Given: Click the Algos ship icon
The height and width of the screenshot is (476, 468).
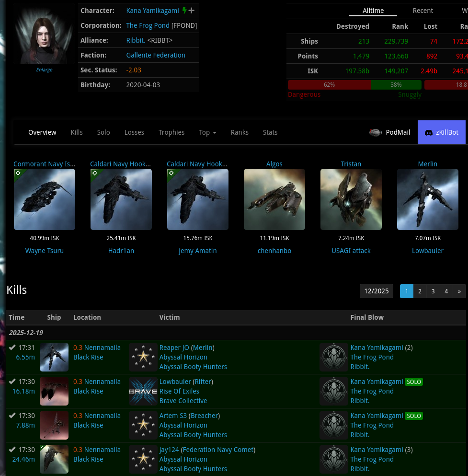Looking at the screenshot, I should 274,199.
